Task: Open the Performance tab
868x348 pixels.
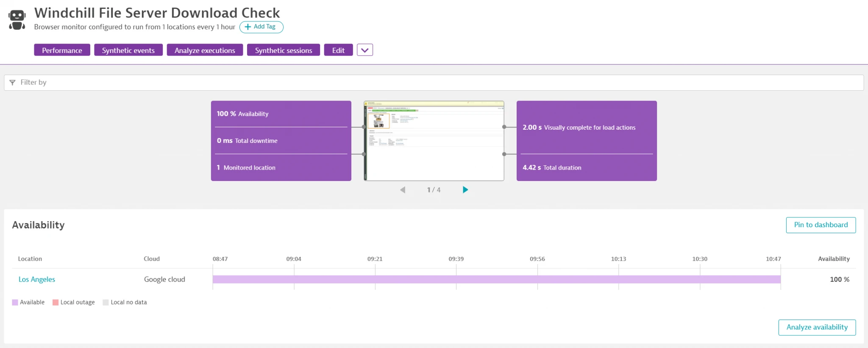Action: pyautogui.click(x=62, y=50)
